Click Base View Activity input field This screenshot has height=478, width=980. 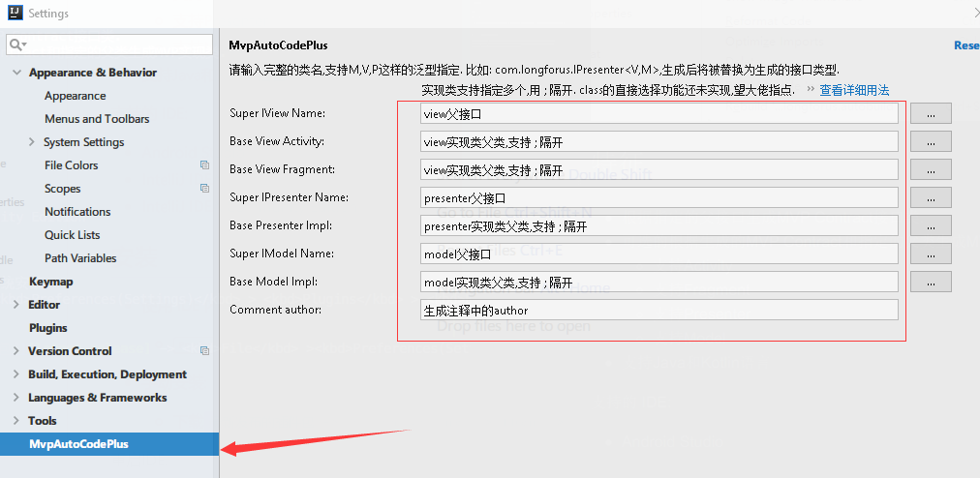click(x=658, y=141)
